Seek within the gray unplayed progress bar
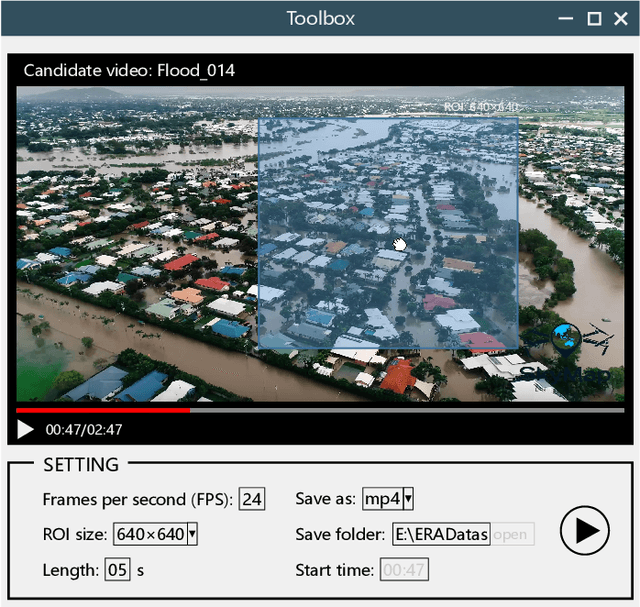The height and width of the screenshot is (607, 640). click(x=400, y=410)
